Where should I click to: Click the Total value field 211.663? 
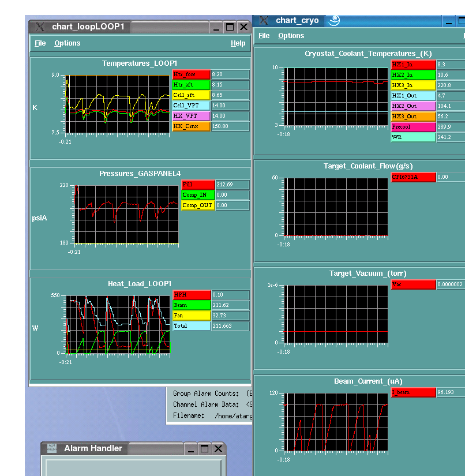tap(230, 326)
